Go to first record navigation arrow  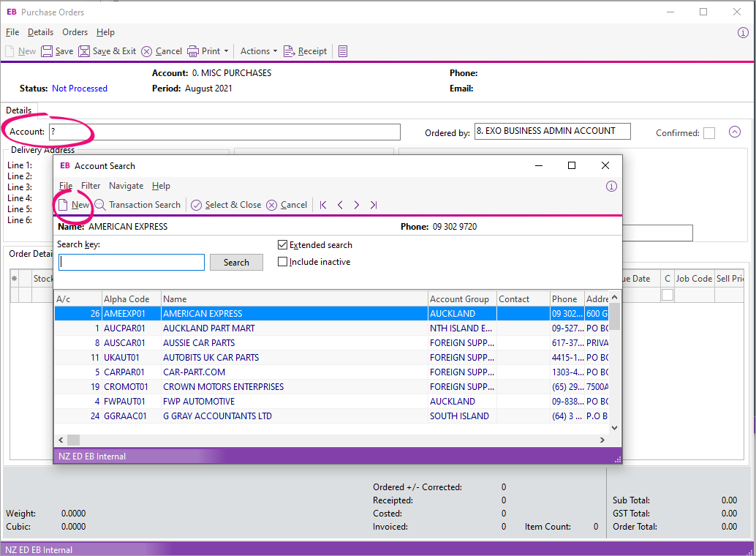point(323,205)
